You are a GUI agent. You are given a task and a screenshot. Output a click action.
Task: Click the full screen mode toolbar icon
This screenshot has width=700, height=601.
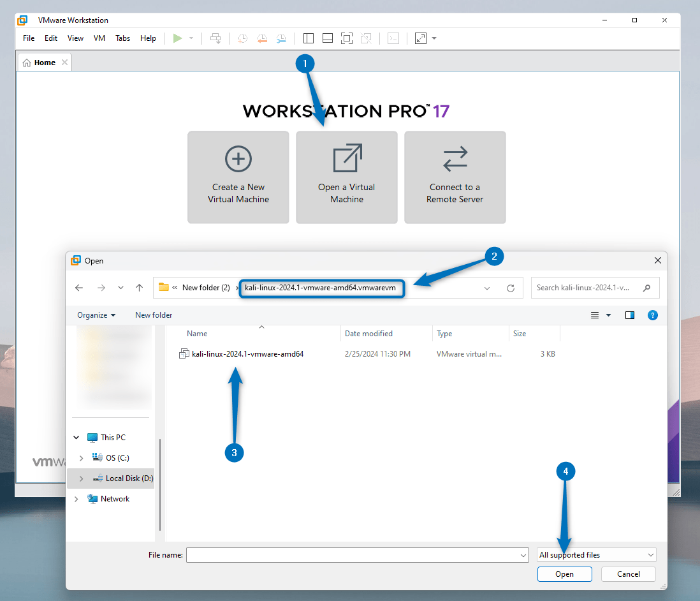(347, 38)
